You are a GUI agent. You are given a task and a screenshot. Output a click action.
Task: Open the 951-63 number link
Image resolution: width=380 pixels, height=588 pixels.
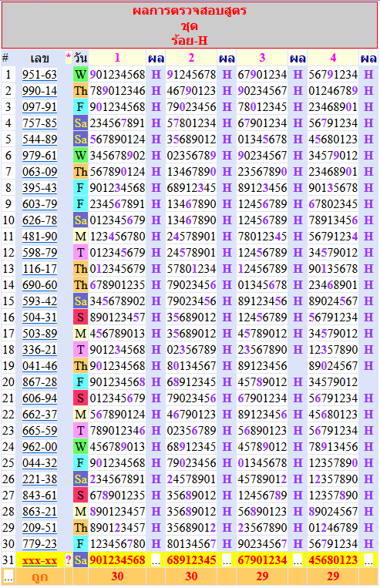pyautogui.click(x=39, y=75)
